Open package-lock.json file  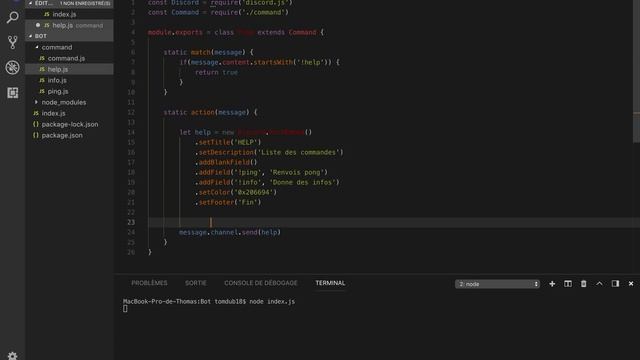click(x=69, y=124)
